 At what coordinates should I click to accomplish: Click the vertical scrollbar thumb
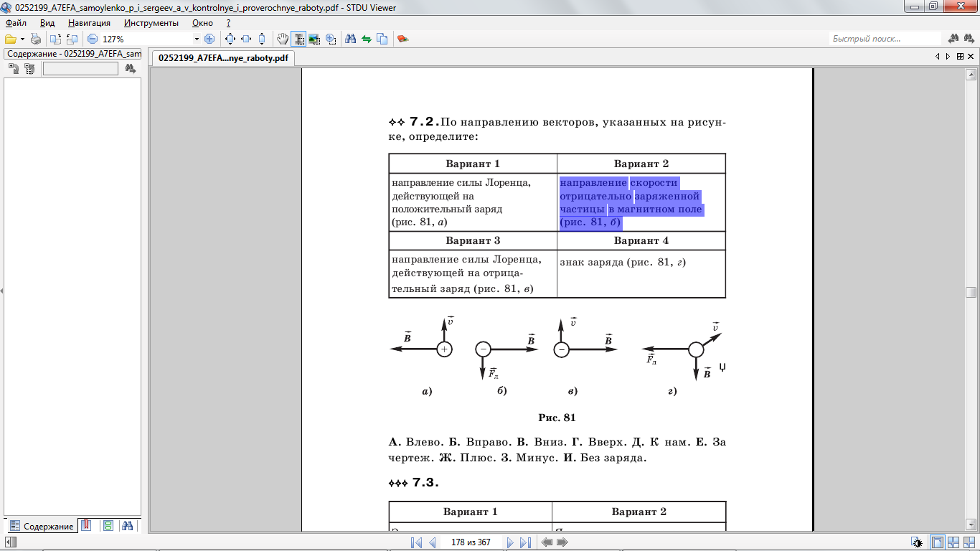pyautogui.click(x=971, y=292)
